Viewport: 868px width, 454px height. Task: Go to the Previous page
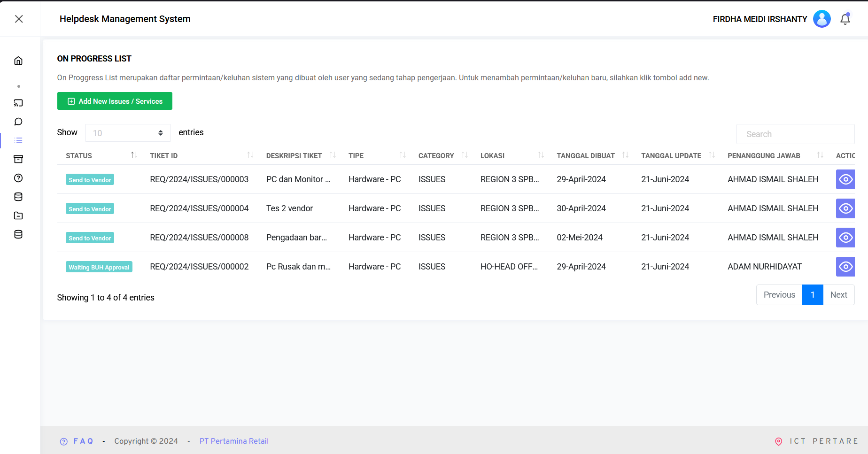point(779,295)
